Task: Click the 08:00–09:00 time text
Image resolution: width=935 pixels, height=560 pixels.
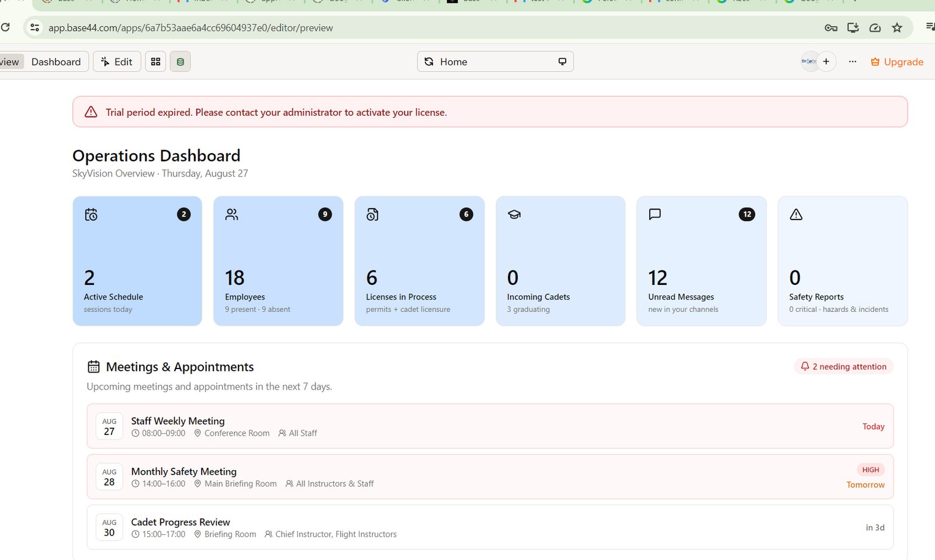Action: (x=164, y=433)
